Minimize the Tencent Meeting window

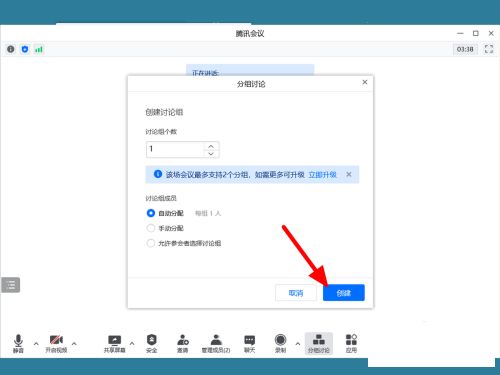[460, 33]
